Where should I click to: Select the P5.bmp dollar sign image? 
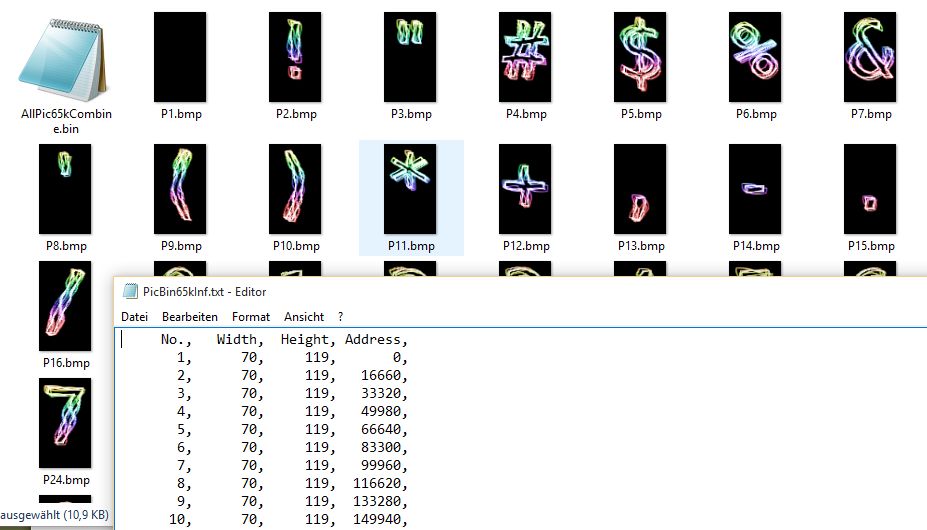(x=640, y=57)
